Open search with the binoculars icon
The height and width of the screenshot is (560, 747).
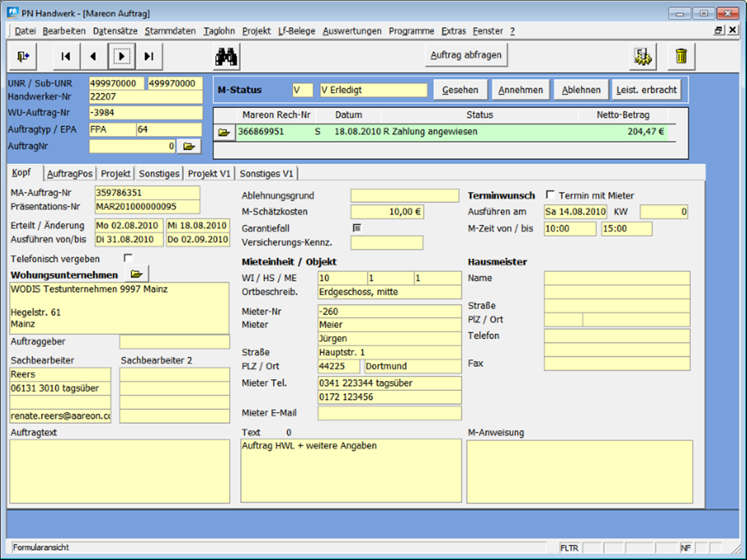click(x=227, y=56)
